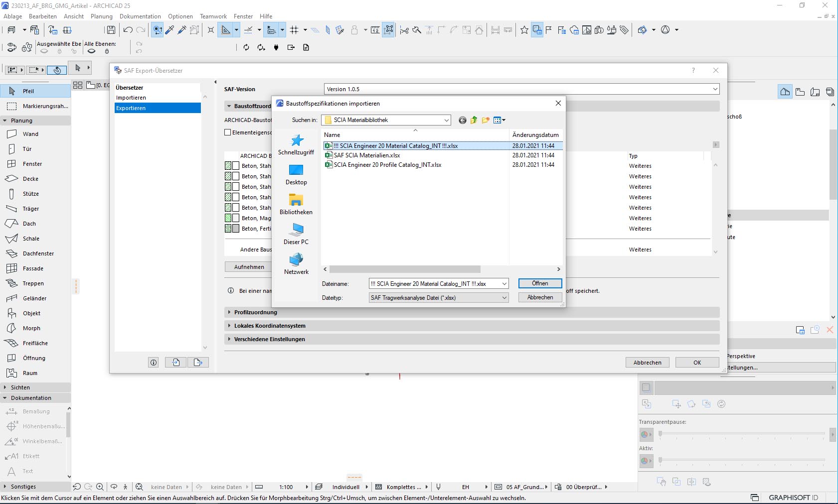Click Abbrechen in file dialog

(x=540, y=297)
